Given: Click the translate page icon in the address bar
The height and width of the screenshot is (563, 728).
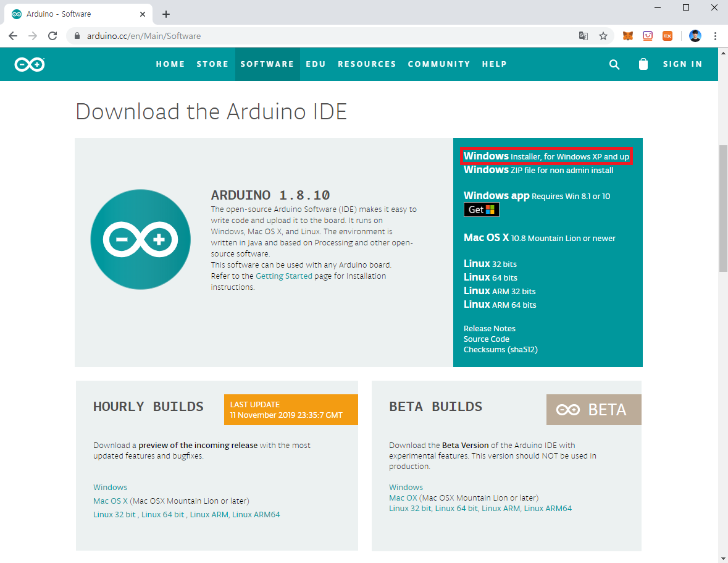Looking at the screenshot, I should tap(584, 36).
